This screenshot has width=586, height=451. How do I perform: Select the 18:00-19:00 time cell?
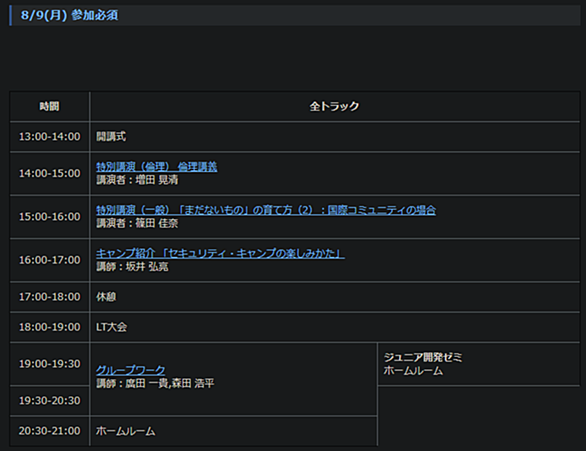coord(50,327)
